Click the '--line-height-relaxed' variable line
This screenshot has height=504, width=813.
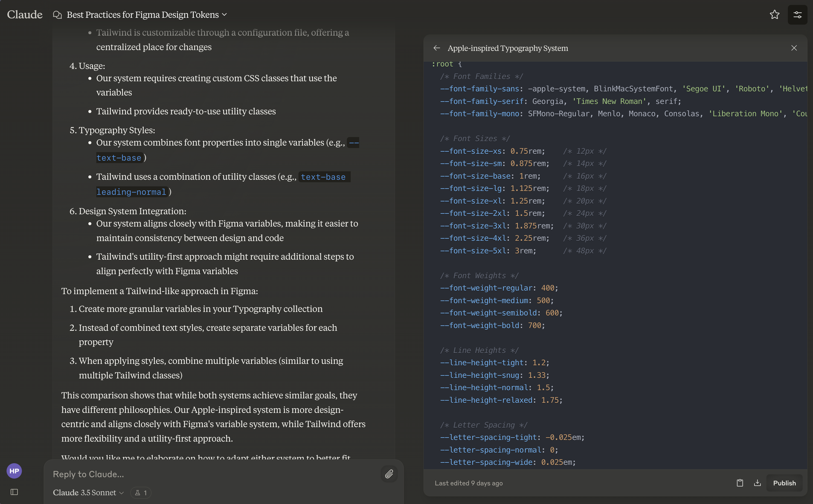[x=501, y=400]
